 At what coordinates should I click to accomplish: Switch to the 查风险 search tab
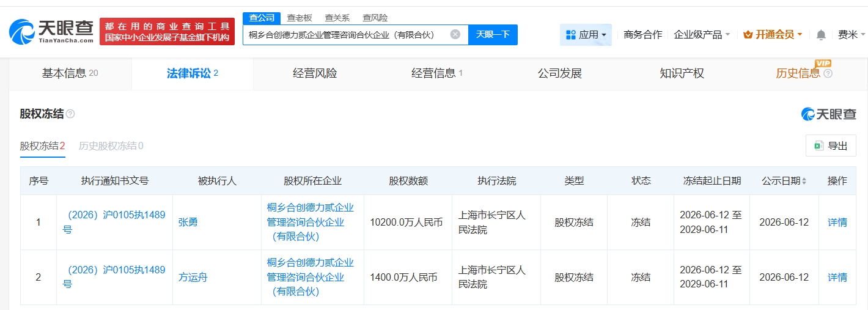[375, 18]
